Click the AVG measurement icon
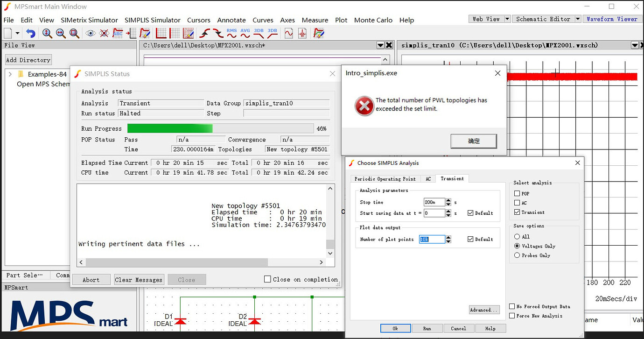The image size is (644, 339). 245,33
